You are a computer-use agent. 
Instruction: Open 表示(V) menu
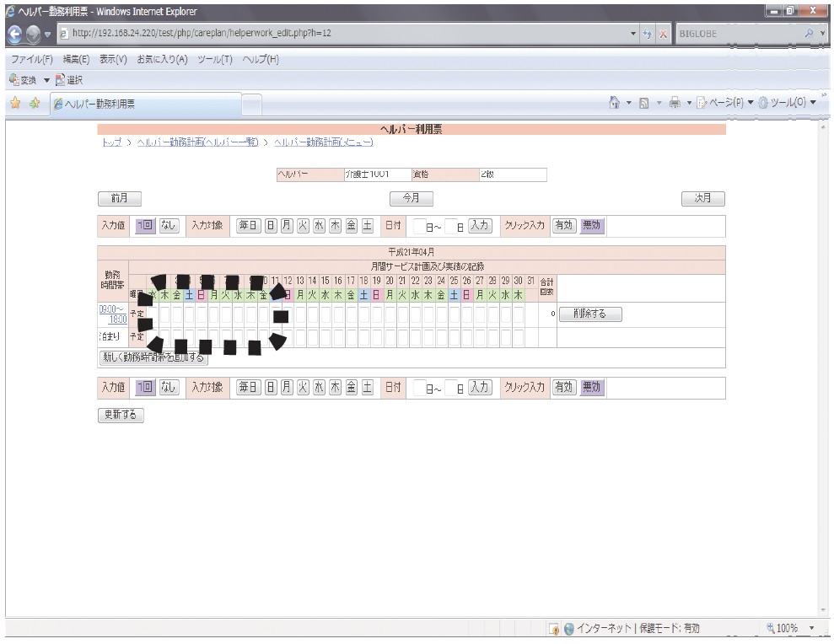click(x=113, y=59)
